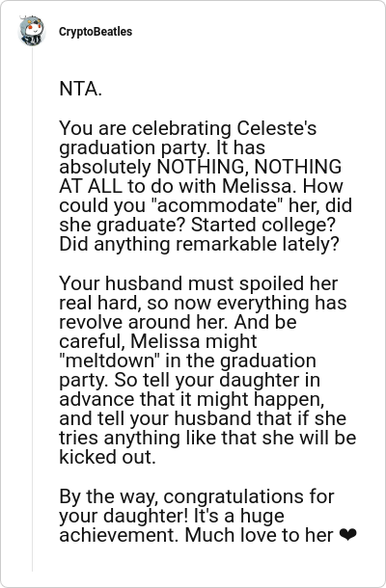386x588 pixels.
Task: Click the line "graduation party. It has"
Action: 162,147
